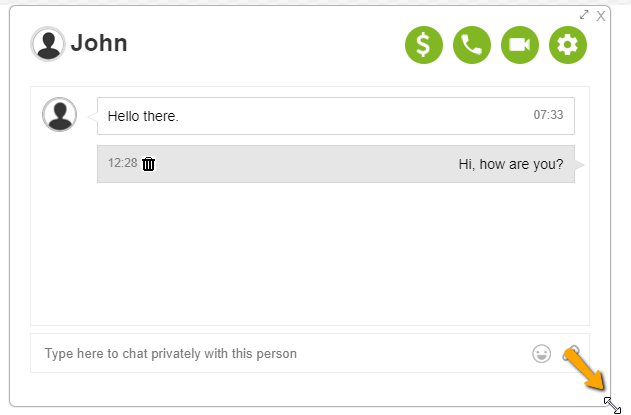Click the green dollar payment icon
Screen dimensions: 631x415
[423, 44]
